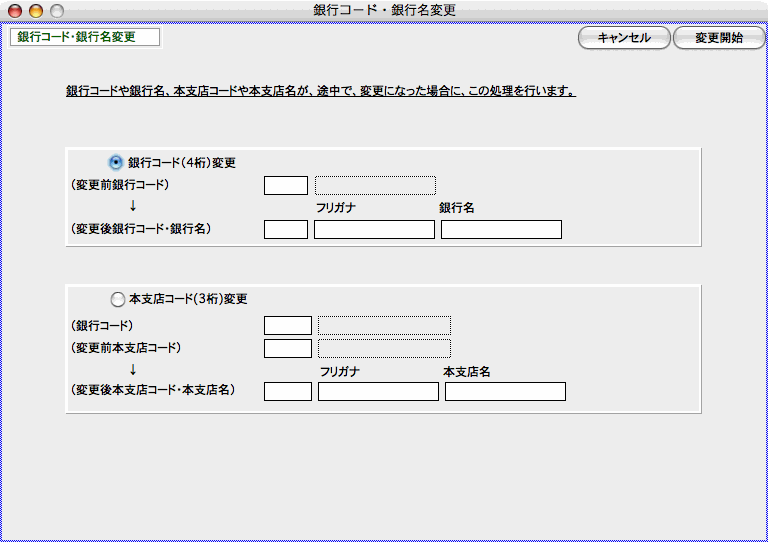768x542 pixels.
Task: Click the 変更開始 button
Action: [x=718, y=38]
